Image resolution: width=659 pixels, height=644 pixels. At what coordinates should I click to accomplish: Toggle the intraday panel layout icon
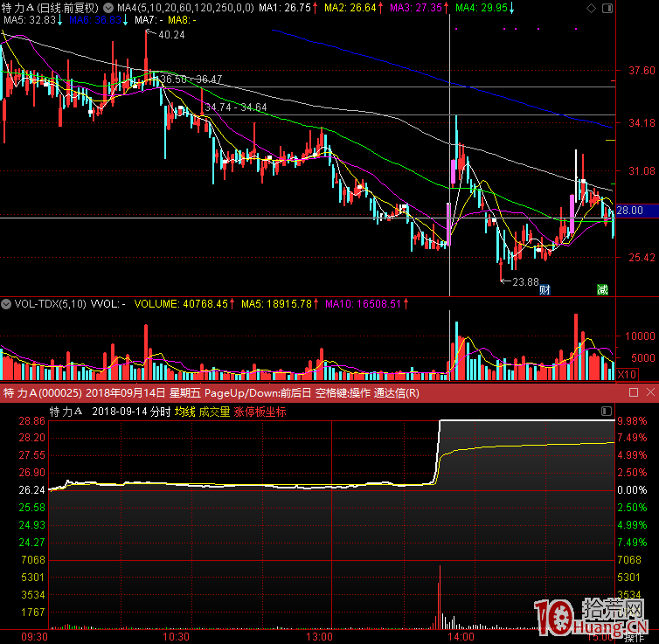click(606, 411)
